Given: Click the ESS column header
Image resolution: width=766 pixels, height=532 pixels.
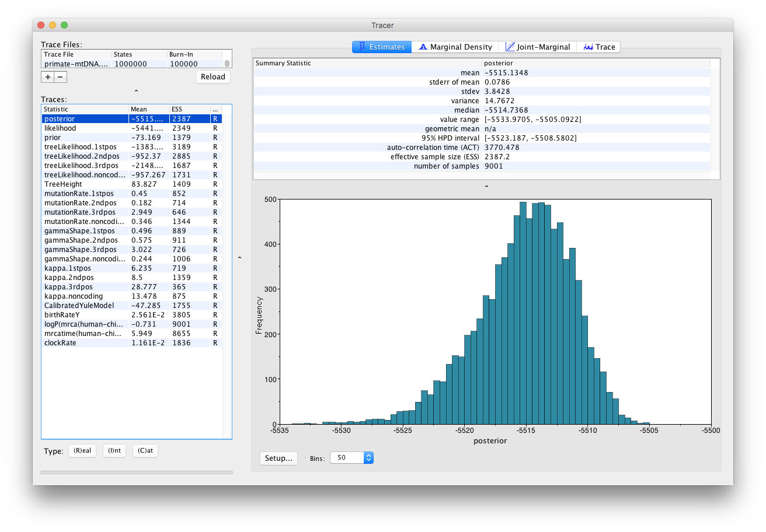Looking at the screenshot, I should pos(189,109).
